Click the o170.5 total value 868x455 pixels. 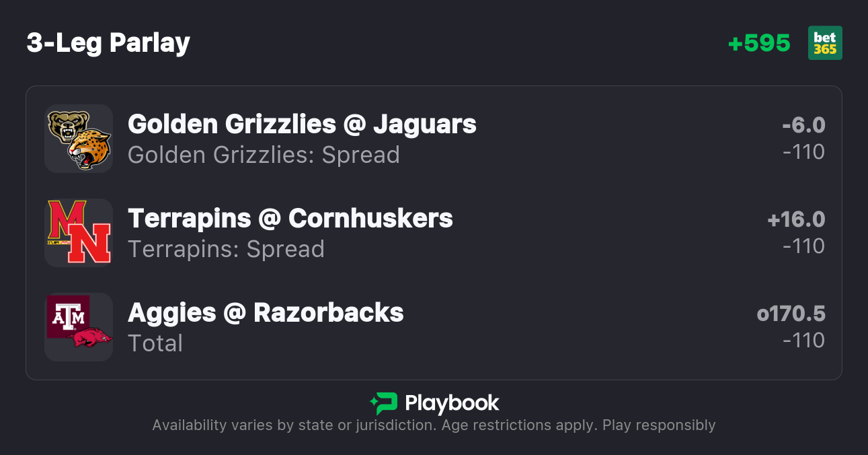791,314
